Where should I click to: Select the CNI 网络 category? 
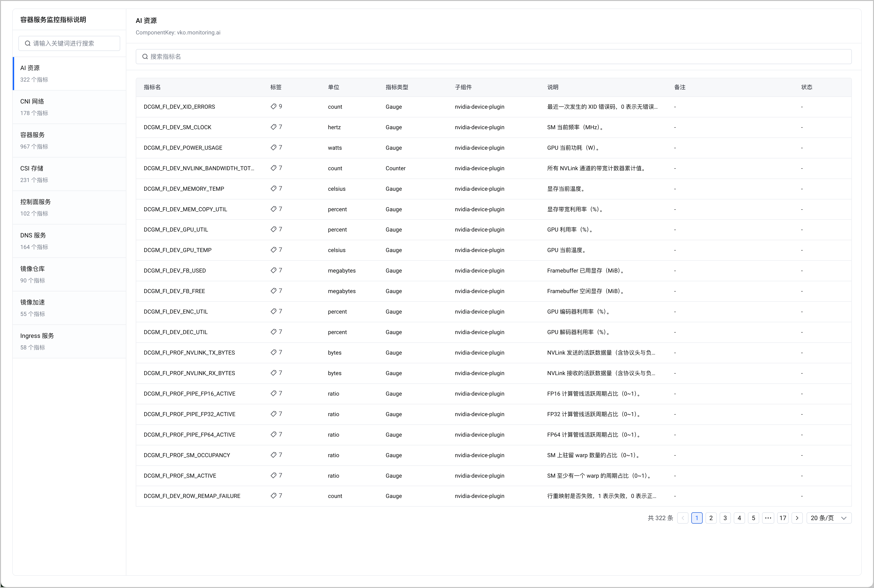[x=69, y=107]
